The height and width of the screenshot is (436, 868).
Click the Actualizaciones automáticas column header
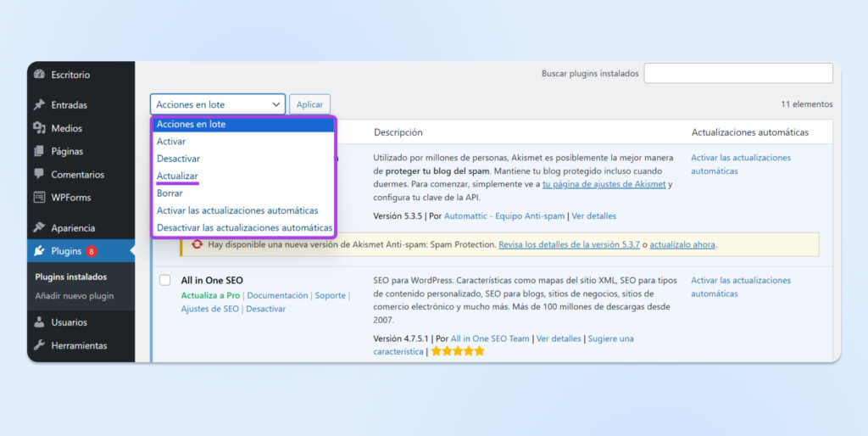[750, 132]
